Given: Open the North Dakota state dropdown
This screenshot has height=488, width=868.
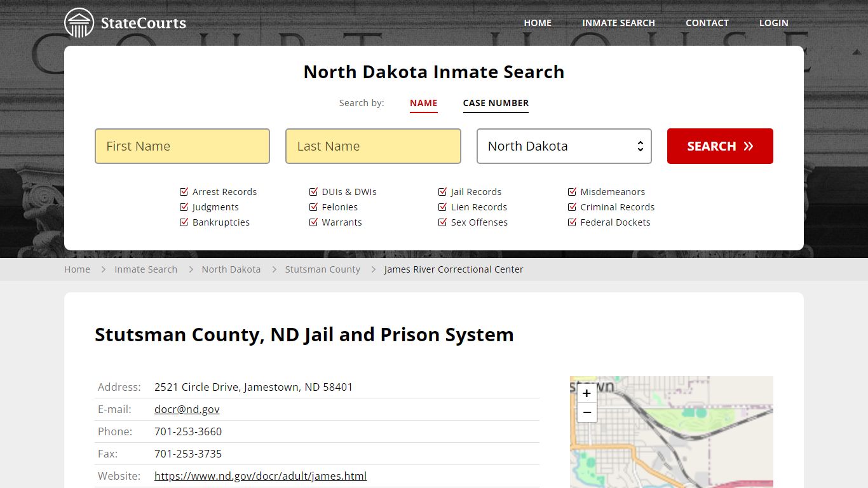Looking at the screenshot, I should click(x=564, y=146).
